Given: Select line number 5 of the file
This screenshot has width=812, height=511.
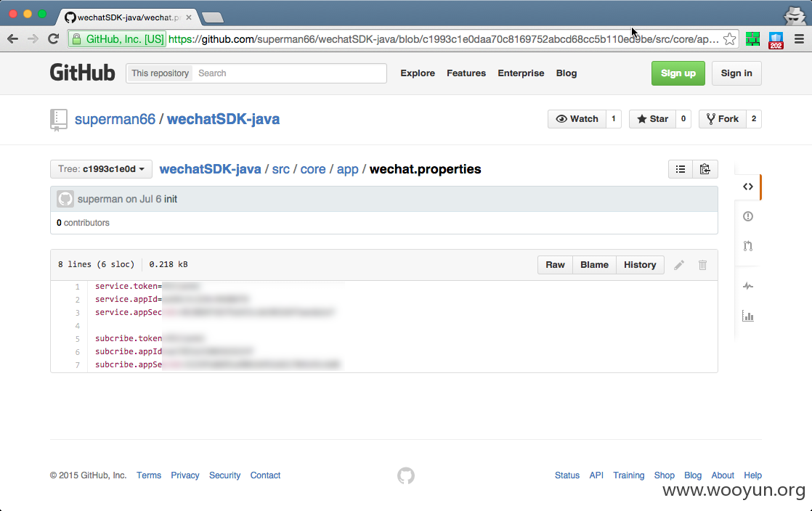Looking at the screenshot, I should click(x=77, y=338).
